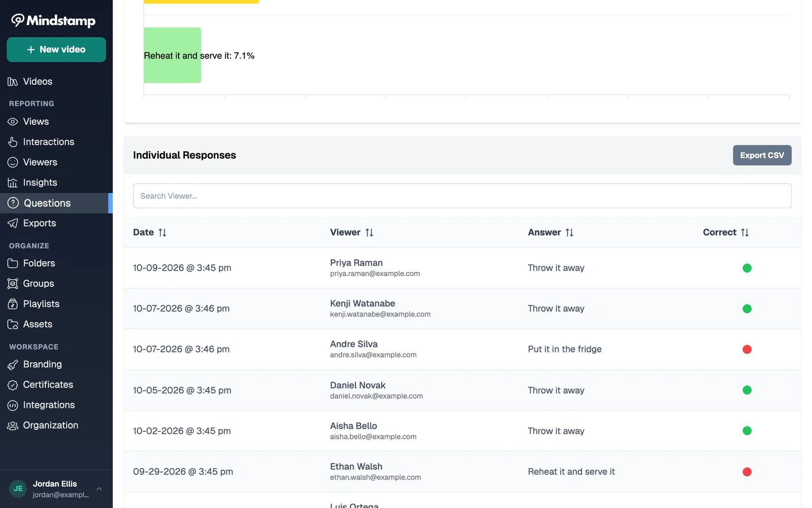Open Interactions pointer icon
The image size is (812, 508).
click(x=13, y=142)
